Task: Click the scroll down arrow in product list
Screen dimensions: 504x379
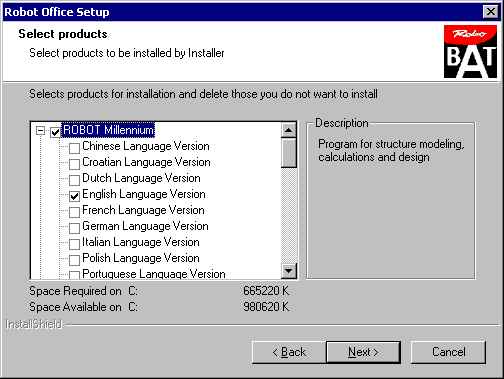Action: [289, 271]
